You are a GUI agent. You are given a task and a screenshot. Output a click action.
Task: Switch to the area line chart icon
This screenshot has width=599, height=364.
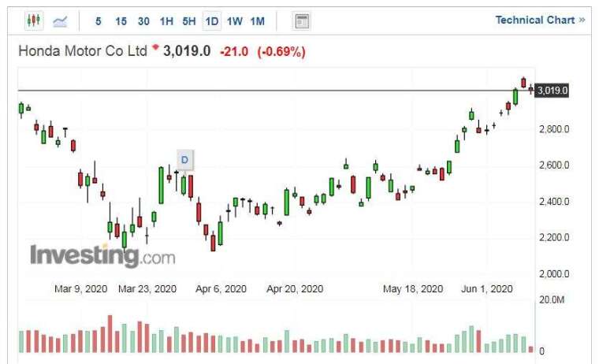60,21
